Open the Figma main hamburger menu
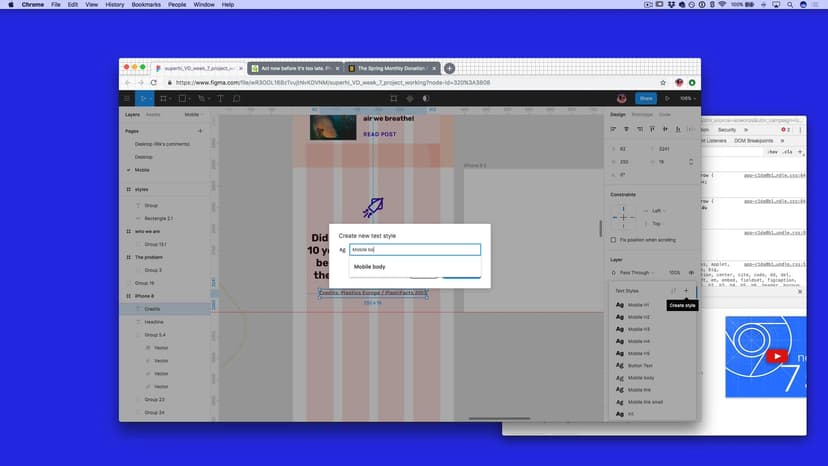828x466 pixels. tap(127, 99)
